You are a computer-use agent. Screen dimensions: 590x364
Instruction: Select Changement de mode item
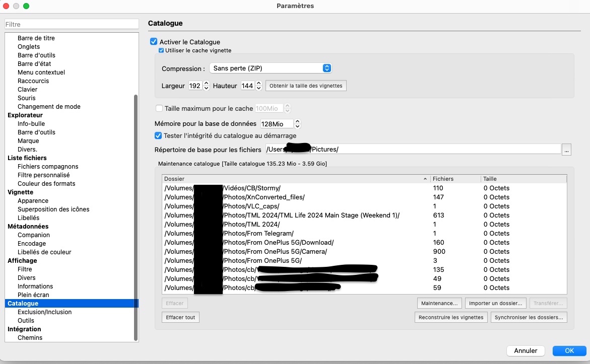[x=49, y=106]
